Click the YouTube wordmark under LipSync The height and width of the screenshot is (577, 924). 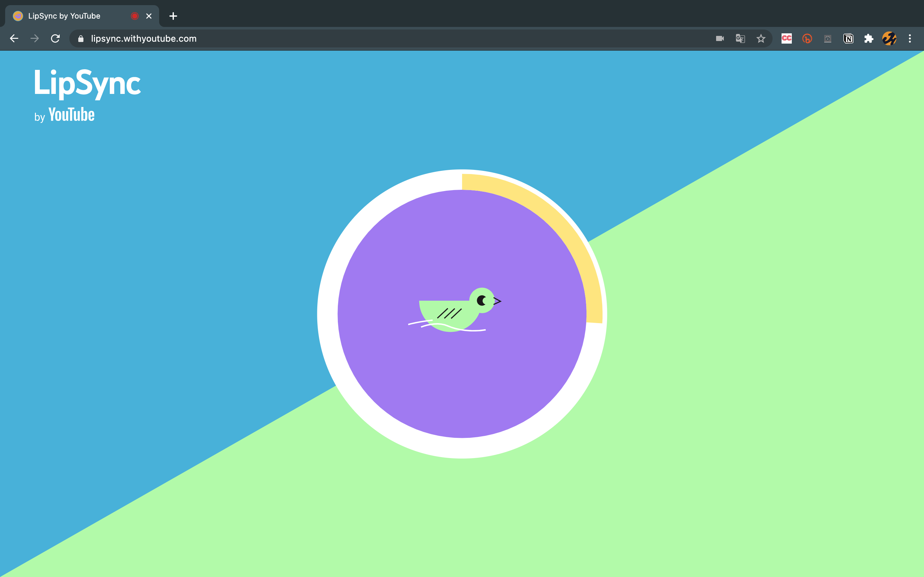[72, 115]
